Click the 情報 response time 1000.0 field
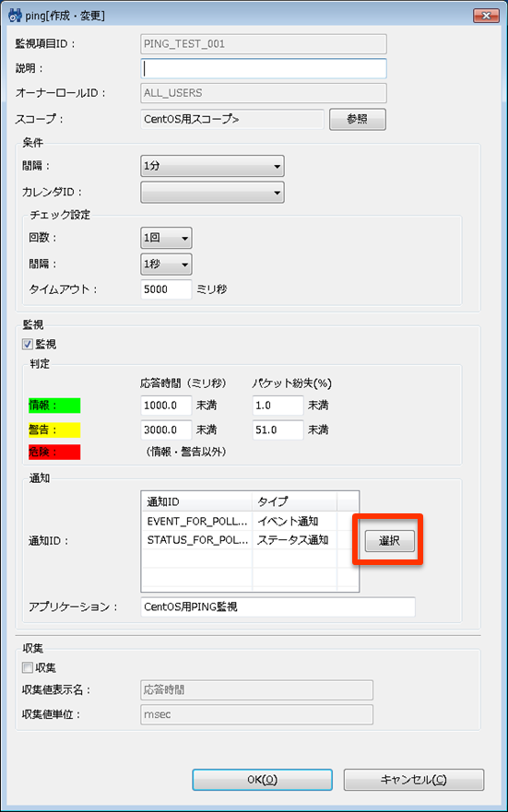 [166, 406]
